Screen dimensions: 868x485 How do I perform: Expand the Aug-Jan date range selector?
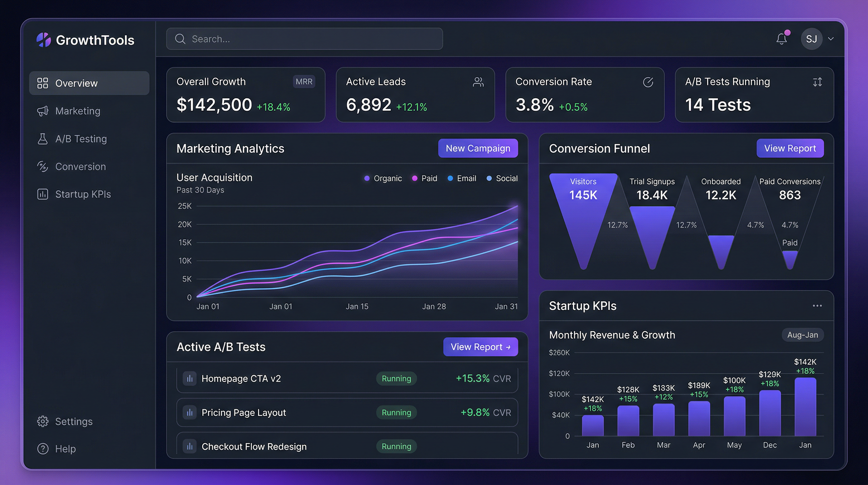point(803,335)
